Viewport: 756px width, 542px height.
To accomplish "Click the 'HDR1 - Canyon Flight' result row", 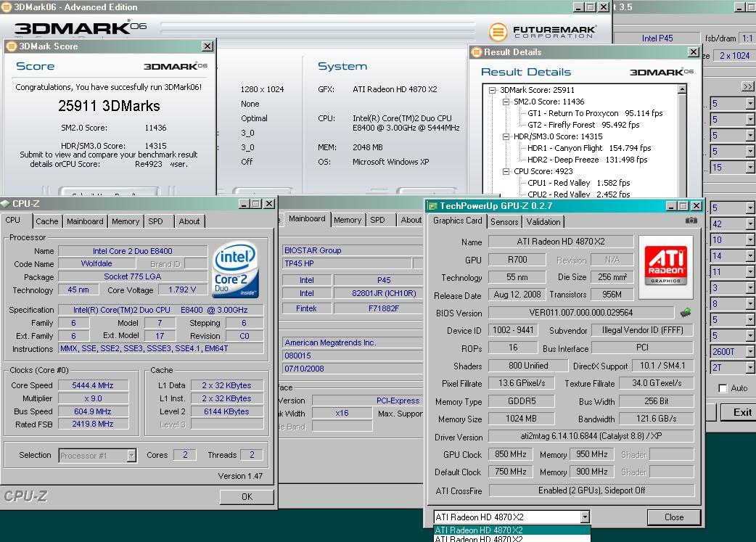I will tap(589, 148).
